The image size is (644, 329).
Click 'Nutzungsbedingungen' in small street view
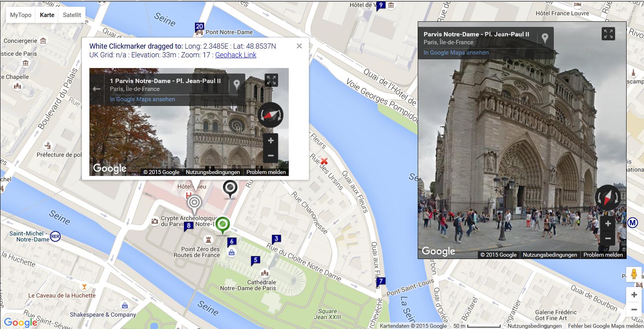[x=213, y=172]
